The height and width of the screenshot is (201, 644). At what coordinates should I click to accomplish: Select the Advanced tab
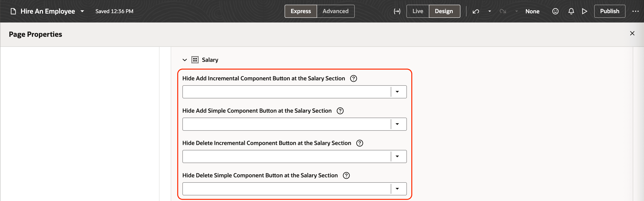click(335, 11)
